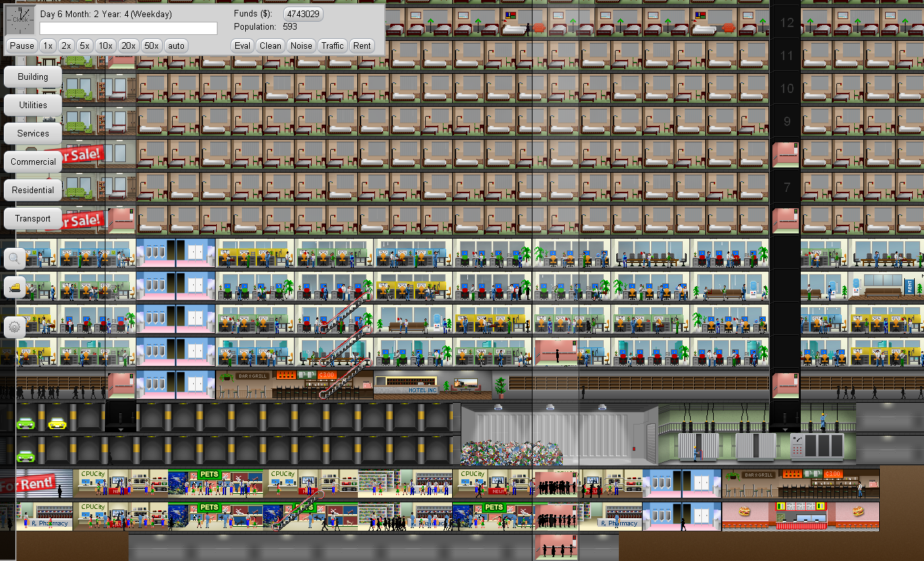The height and width of the screenshot is (561, 924).
Task: Click the analog clock icon
Action: 20,20
